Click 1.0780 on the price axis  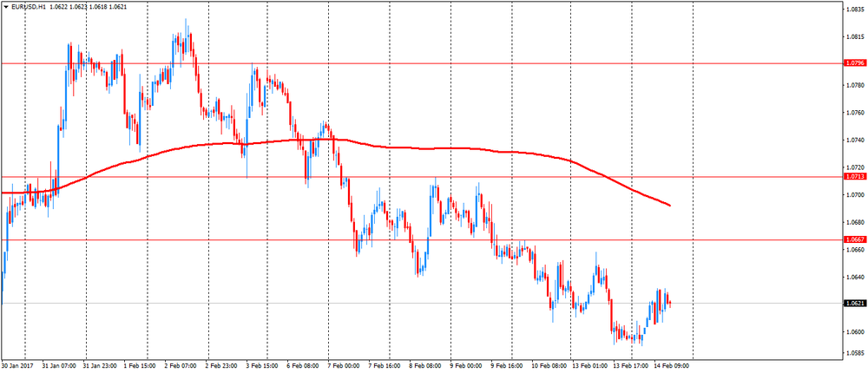853,85
